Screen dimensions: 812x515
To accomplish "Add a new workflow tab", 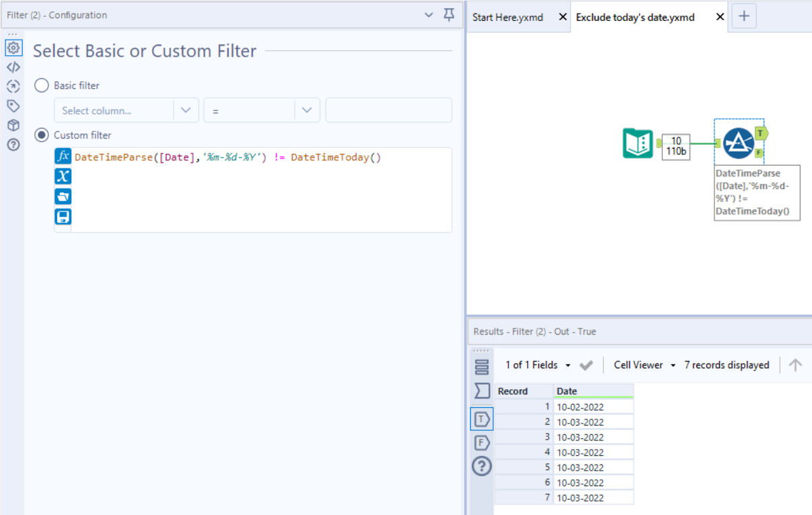I will point(743,17).
